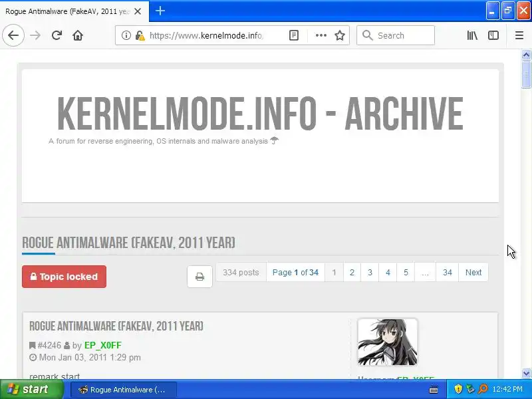The image size is (532, 399).
Task: Click the post date Mon Jan 03, 2011
Action: [x=90, y=358]
